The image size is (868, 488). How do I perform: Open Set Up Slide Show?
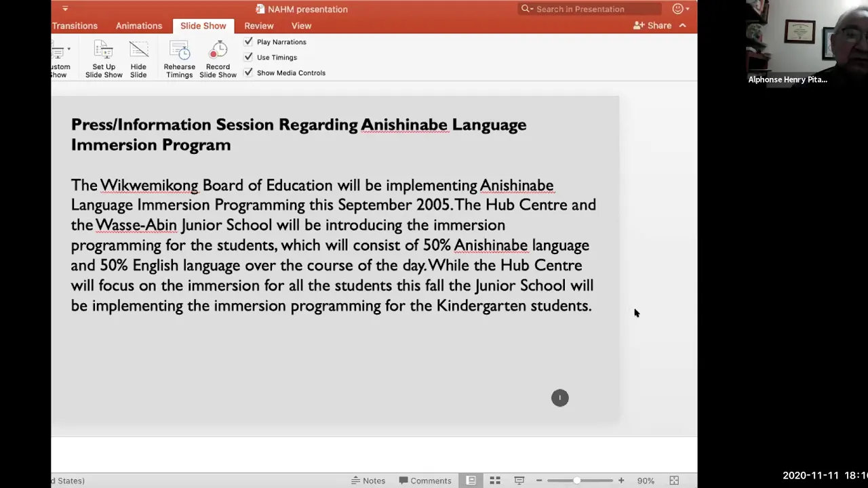(x=104, y=60)
